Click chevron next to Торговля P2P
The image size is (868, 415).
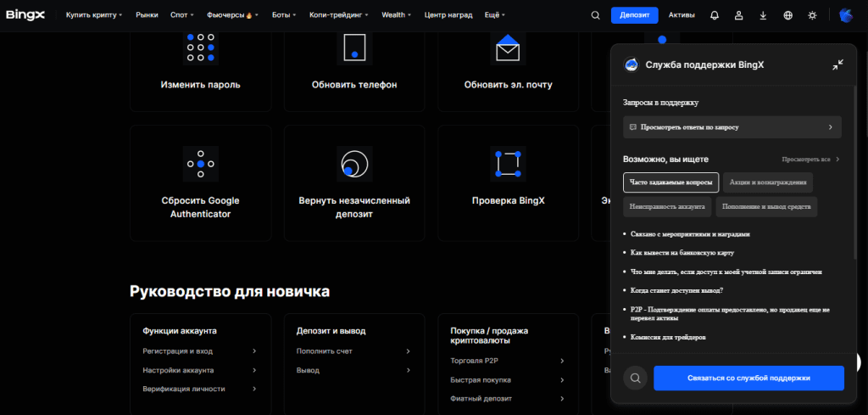pos(562,361)
